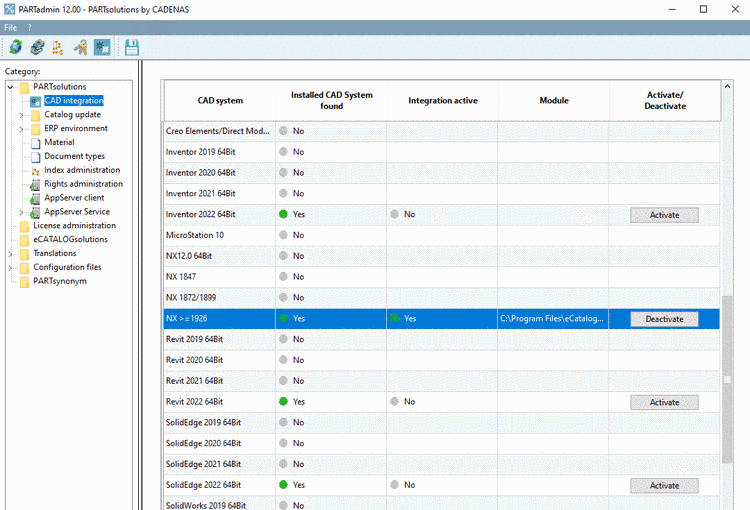The width and height of the screenshot is (750, 510).
Task: Select Index administration in category tree
Action: 82,170
